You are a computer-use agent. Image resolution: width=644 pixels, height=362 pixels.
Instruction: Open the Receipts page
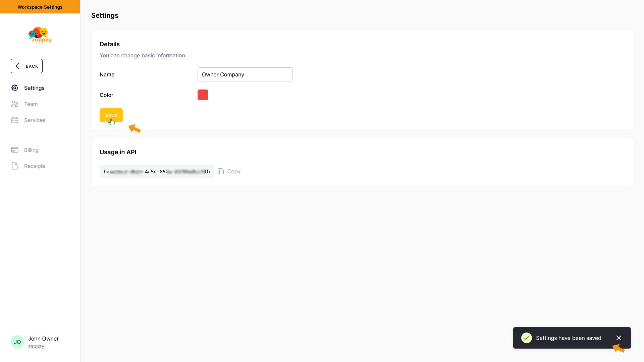click(35, 166)
